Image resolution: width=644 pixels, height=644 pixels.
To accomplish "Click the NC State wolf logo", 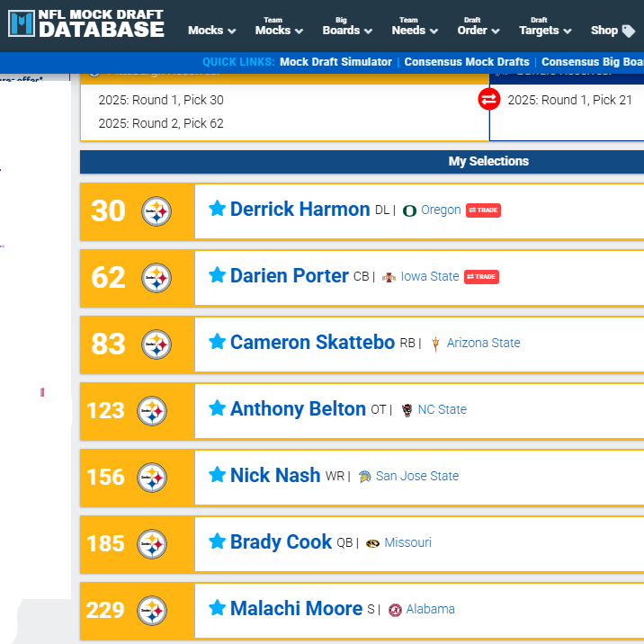I will [407, 410].
